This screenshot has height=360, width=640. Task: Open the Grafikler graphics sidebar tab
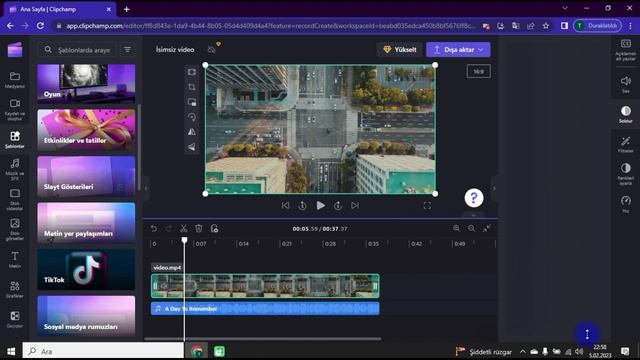[x=15, y=289]
